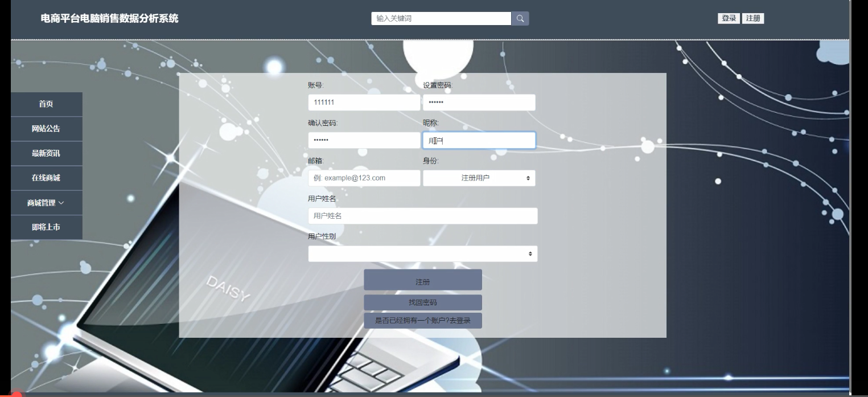Image resolution: width=868 pixels, height=397 pixels.
Task: Click the search magnifier icon button
Action: (520, 18)
